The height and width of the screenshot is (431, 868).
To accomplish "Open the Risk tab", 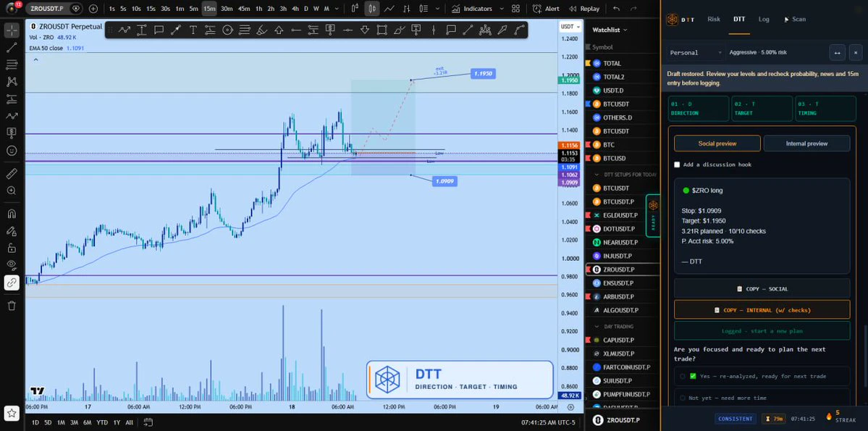I will (x=714, y=19).
